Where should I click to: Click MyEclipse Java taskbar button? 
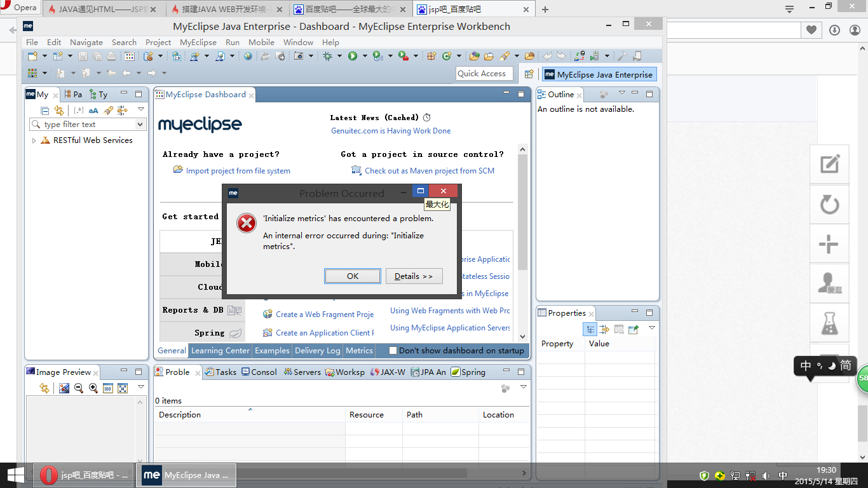[186, 475]
